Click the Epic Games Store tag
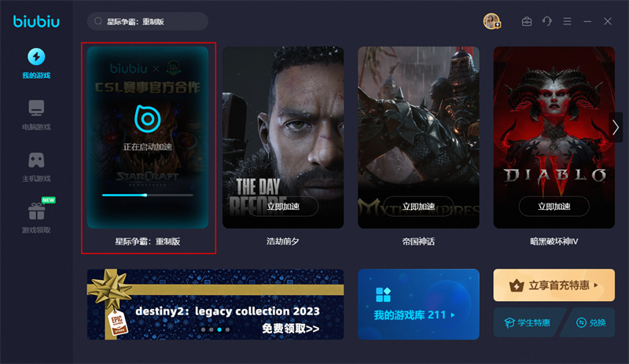 (117, 322)
